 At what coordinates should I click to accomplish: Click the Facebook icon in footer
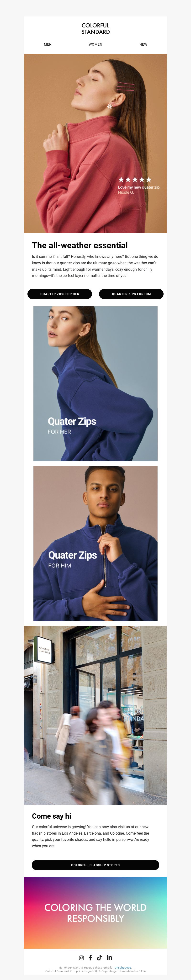point(90,958)
